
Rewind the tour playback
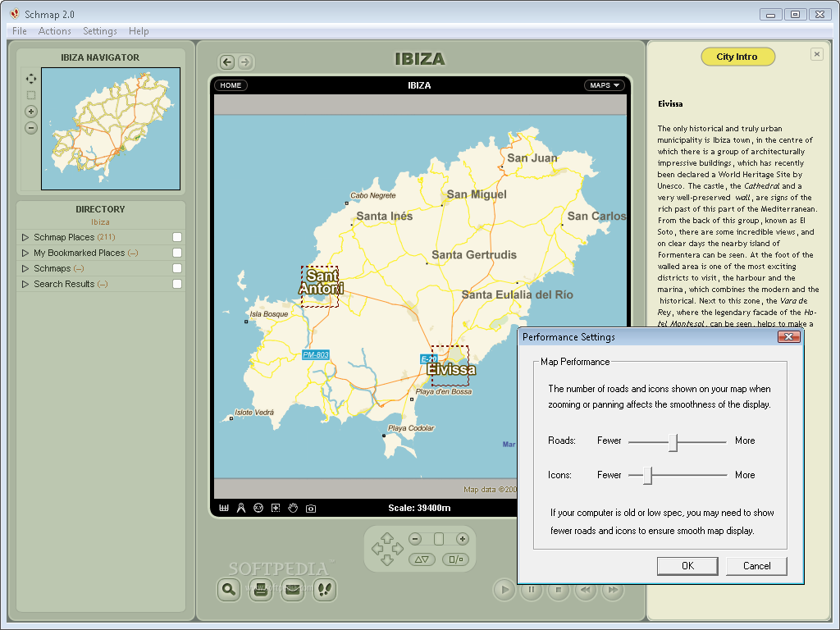click(586, 590)
